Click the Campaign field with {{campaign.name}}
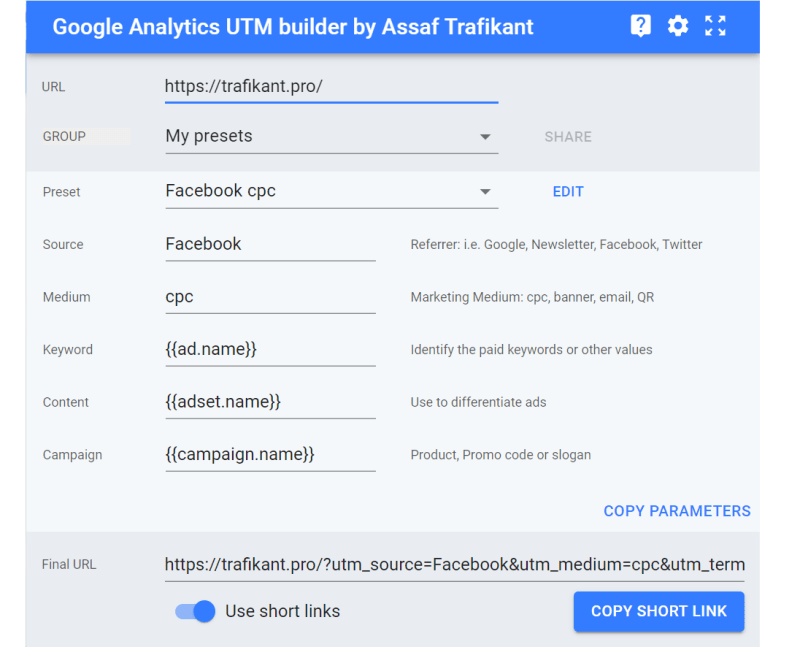 [x=270, y=454]
